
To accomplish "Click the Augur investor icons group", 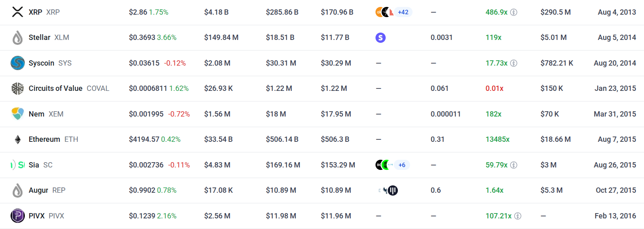I will (x=388, y=190).
